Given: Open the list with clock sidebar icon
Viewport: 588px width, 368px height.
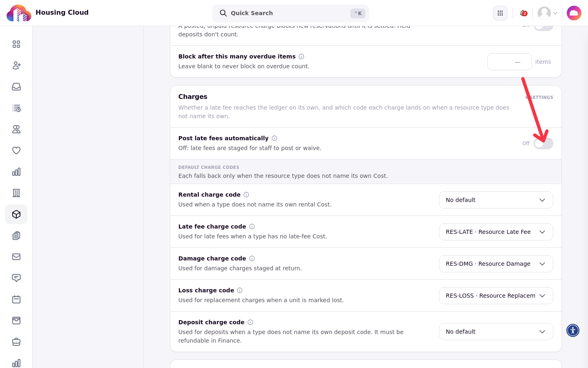Looking at the screenshot, I should click(x=16, y=108).
